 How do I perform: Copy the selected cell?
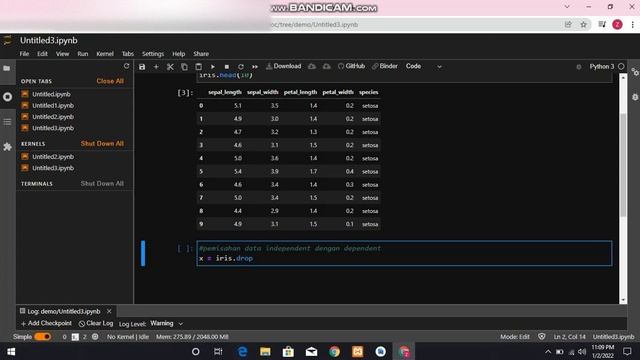click(x=184, y=67)
